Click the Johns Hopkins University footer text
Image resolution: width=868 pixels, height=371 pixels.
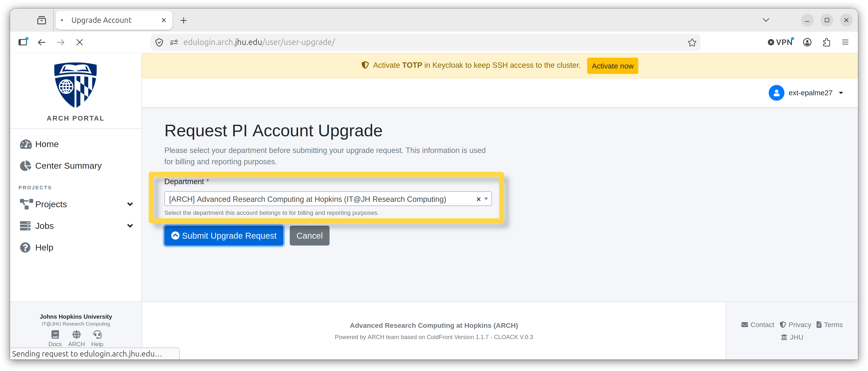[x=76, y=316]
